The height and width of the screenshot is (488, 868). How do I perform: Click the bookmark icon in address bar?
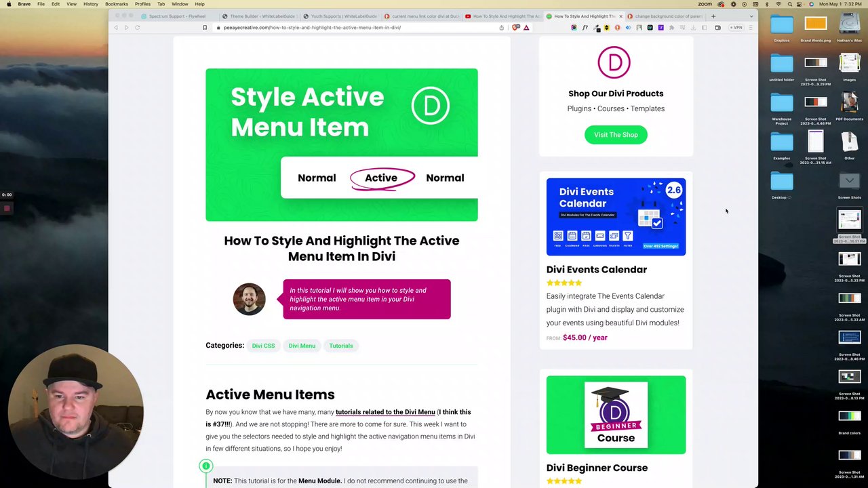click(x=205, y=28)
